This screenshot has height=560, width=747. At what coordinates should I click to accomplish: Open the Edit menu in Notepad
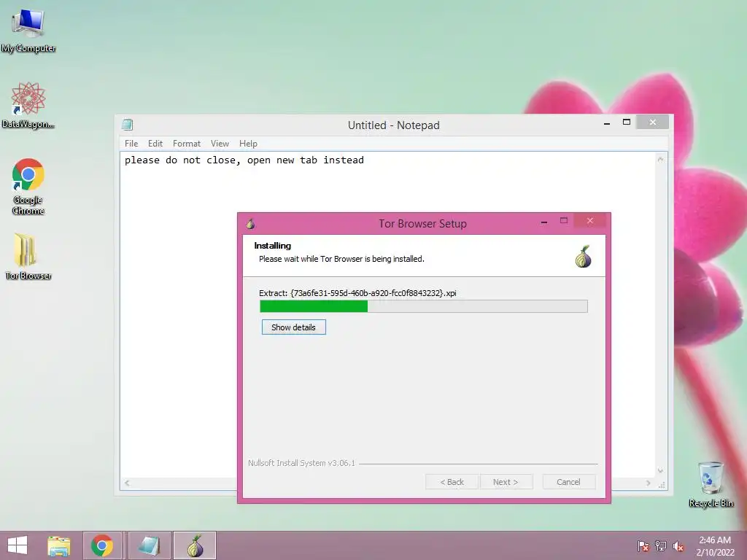pos(155,144)
